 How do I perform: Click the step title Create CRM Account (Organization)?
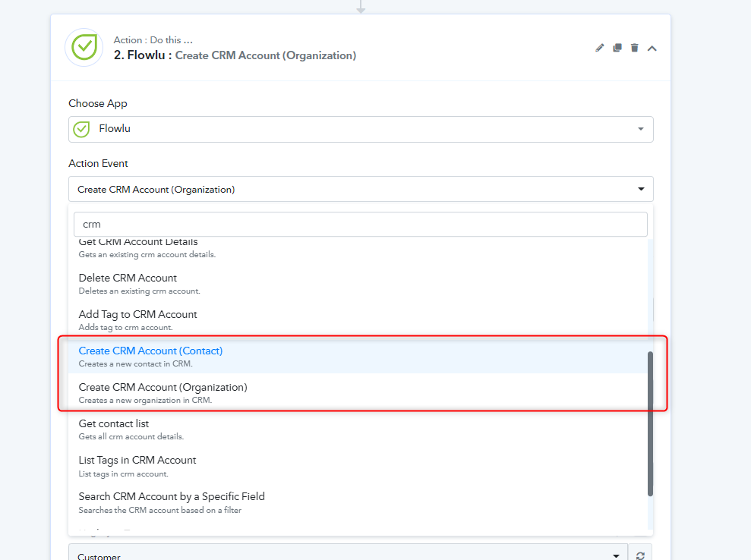click(x=265, y=55)
